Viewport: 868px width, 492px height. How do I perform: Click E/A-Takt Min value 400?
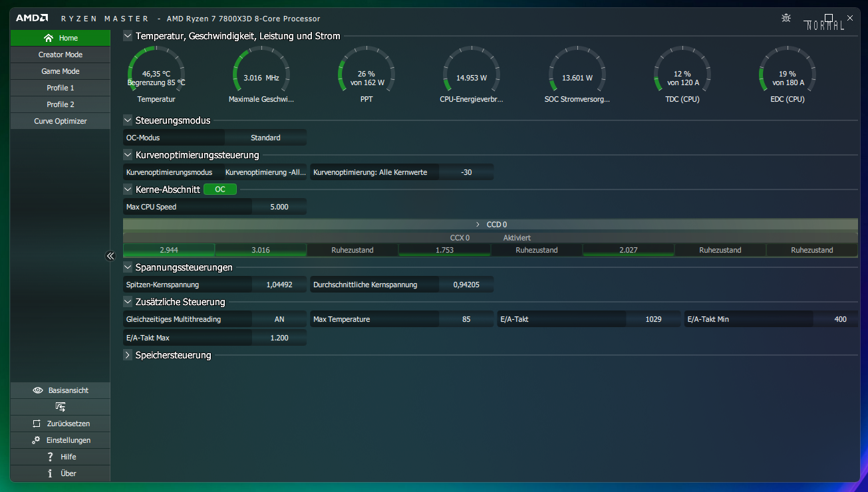click(x=840, y=319)
